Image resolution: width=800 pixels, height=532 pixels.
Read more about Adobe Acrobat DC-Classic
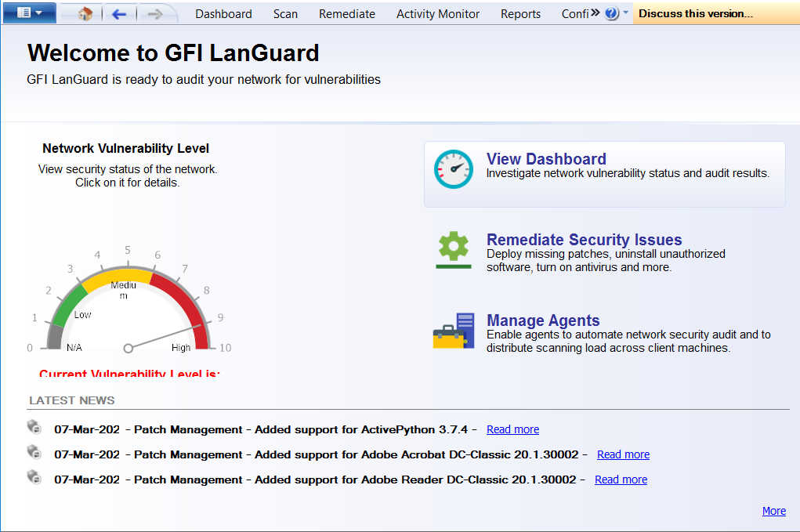point(623,454)
